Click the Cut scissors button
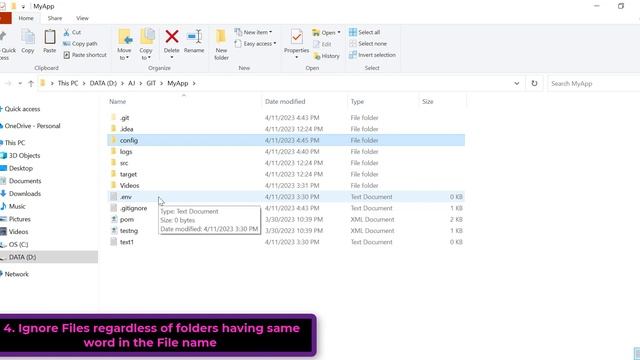The width and height of the screenshot is (640, 360). [72, 32]
